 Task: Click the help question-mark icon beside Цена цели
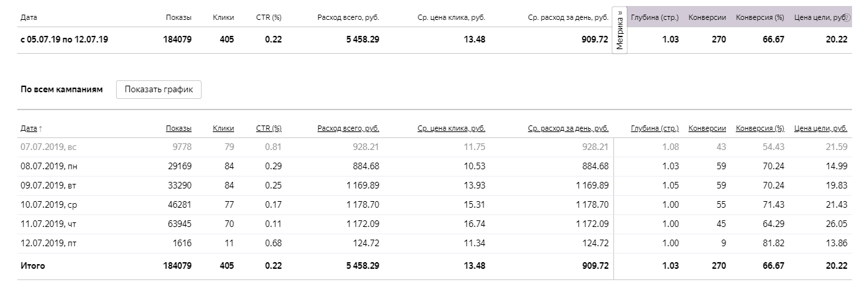(846, 17)
